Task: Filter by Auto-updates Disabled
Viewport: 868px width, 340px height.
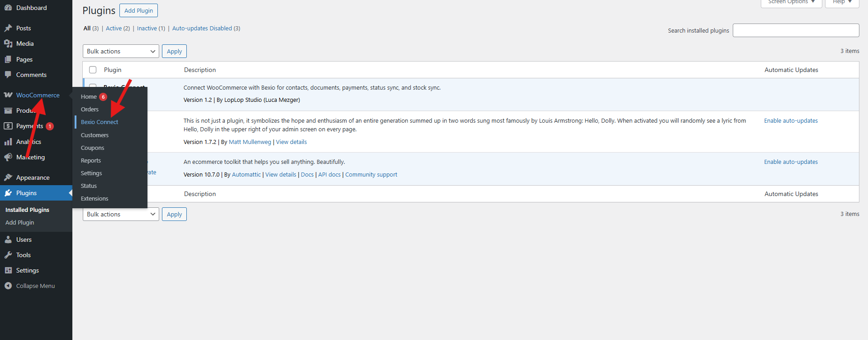Action: [206, 28]
